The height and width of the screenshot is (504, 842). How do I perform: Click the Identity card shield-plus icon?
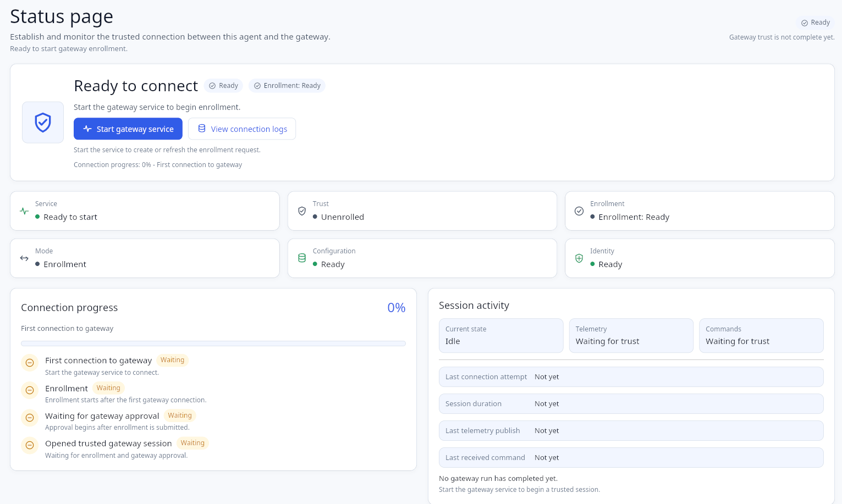(579, 258)
